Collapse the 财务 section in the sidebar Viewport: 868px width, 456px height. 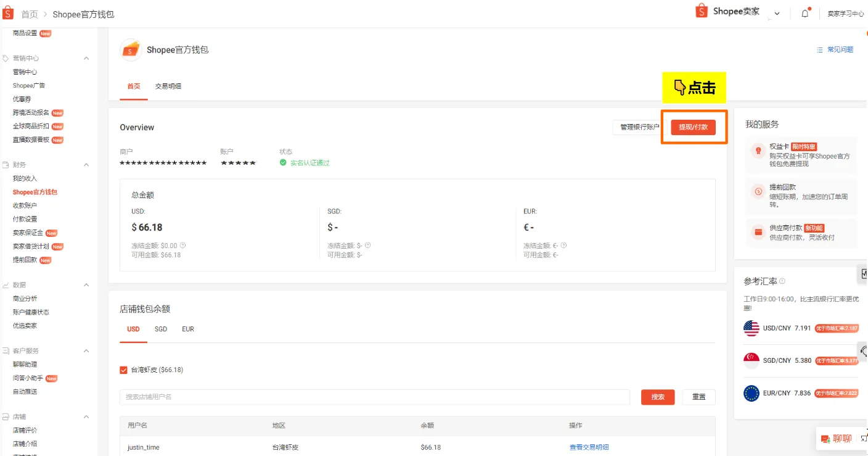click(x=86, y=164)
